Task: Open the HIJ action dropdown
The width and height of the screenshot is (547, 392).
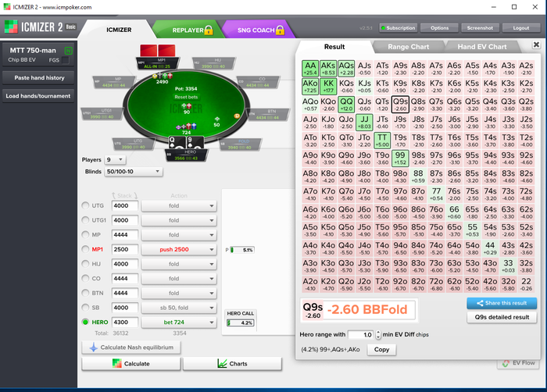Action: point(179,264)
